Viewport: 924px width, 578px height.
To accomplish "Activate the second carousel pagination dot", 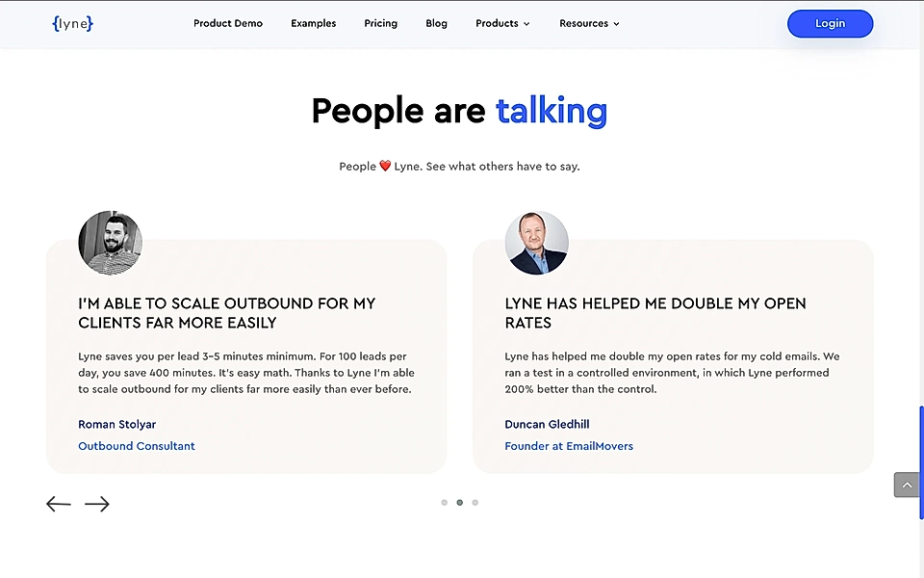I will pos(459,502).
